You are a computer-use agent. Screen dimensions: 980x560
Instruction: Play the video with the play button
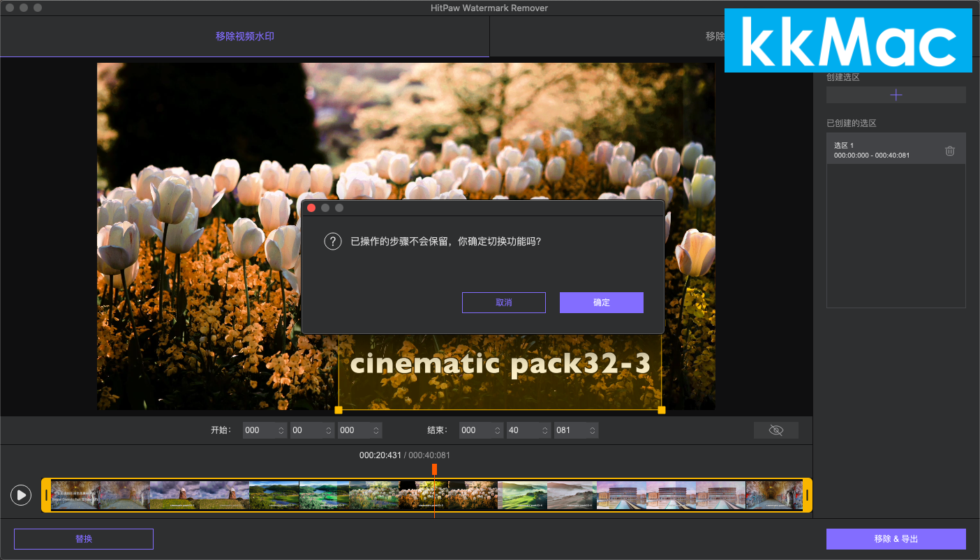click(21, 495)
